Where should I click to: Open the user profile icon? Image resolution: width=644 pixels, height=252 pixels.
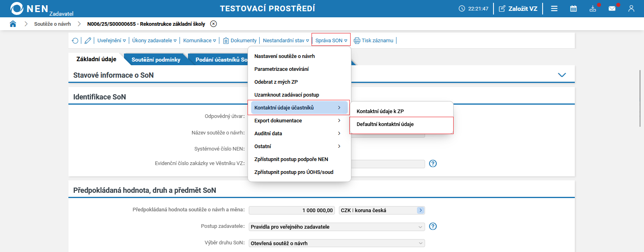click(x=631, y=8)
